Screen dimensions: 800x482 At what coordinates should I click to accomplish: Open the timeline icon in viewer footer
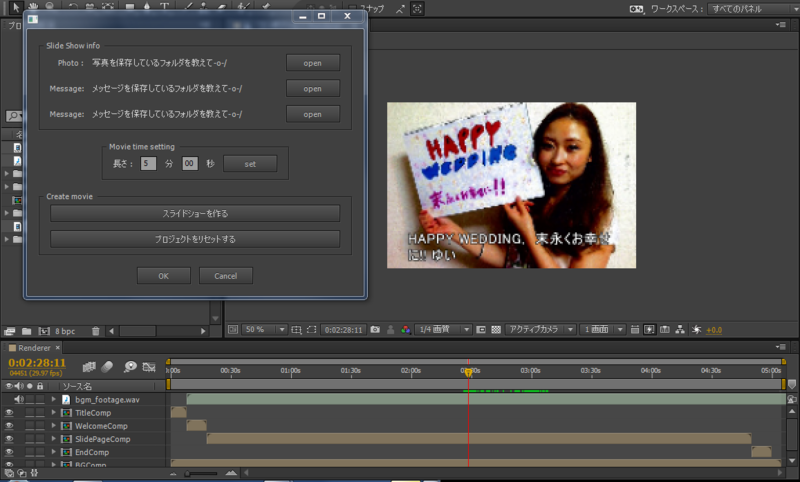(665, 329)
